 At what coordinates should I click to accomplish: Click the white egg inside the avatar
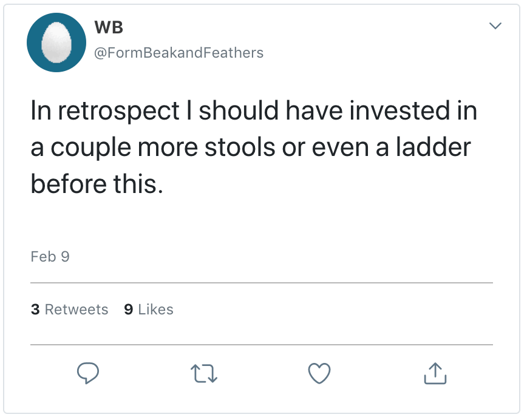[56, 42]
